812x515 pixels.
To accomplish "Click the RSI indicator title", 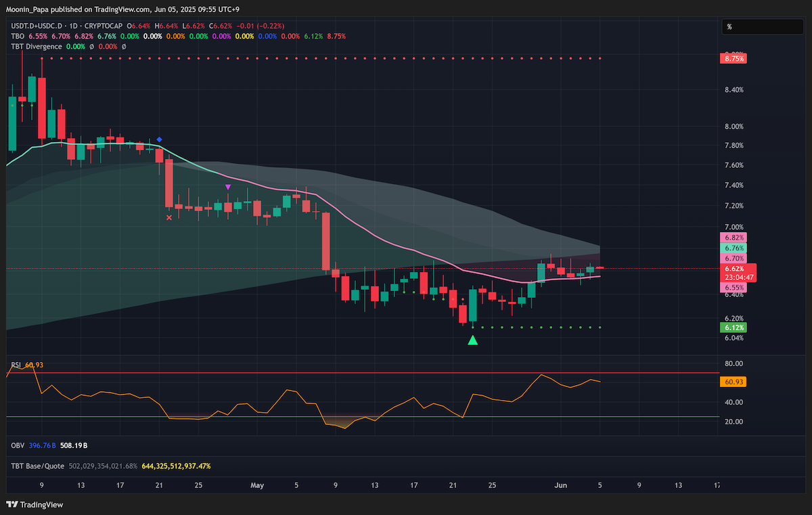I will tap(16, 365).
